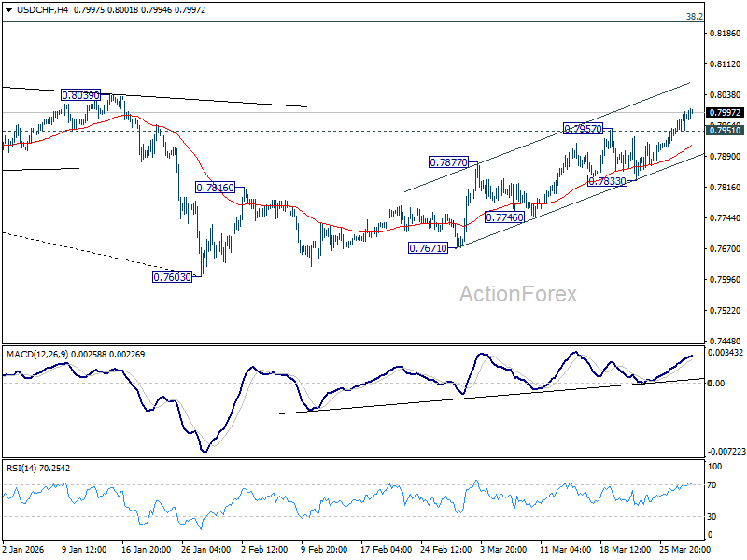Viewport: 747px width, 560px height.
Task: Select the 0.78160 price label
Action: point(215,188)
